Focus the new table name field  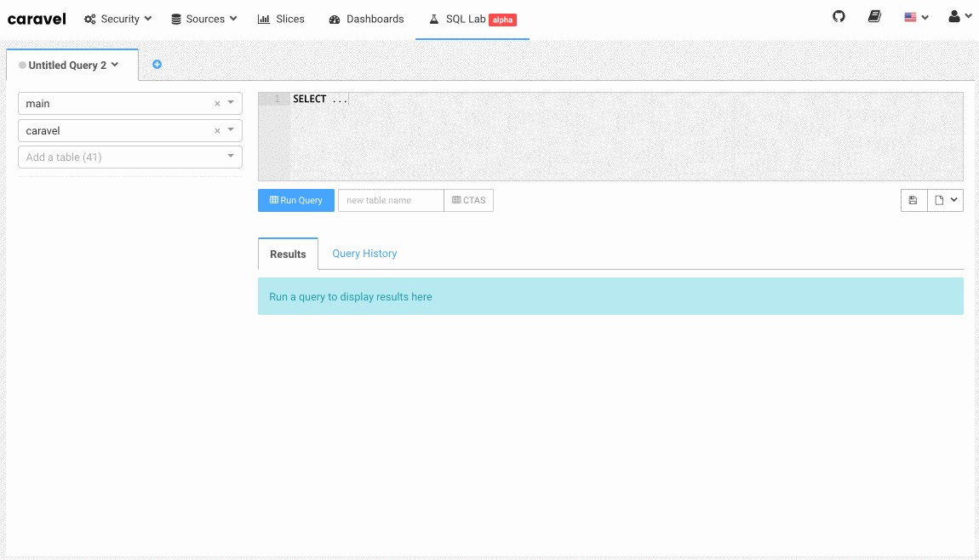pos(391,200)
